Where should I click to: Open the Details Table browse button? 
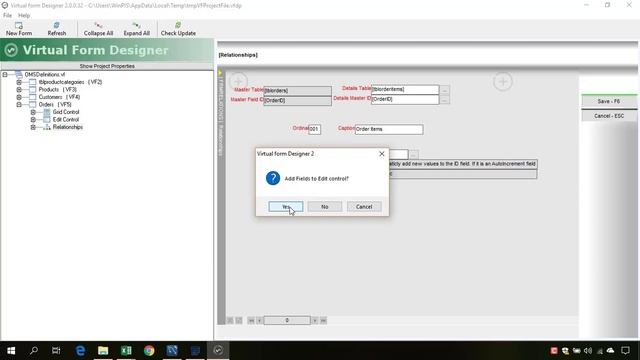445,89
